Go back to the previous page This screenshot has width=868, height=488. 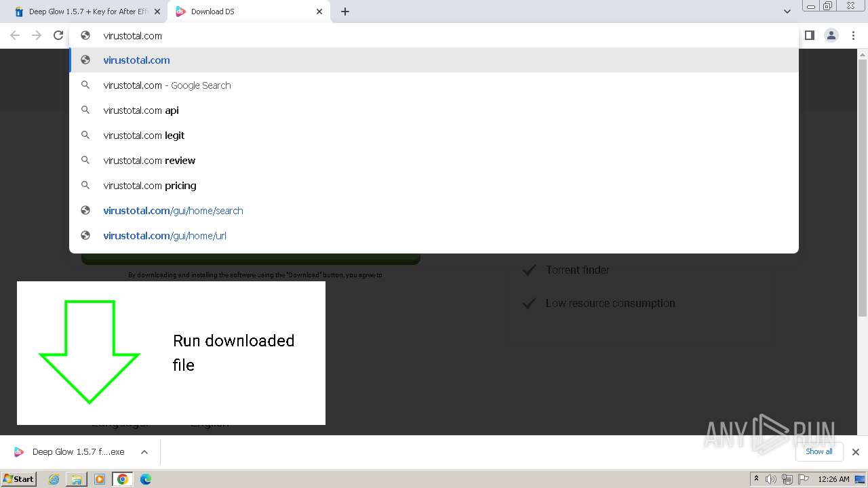[15, 35]
